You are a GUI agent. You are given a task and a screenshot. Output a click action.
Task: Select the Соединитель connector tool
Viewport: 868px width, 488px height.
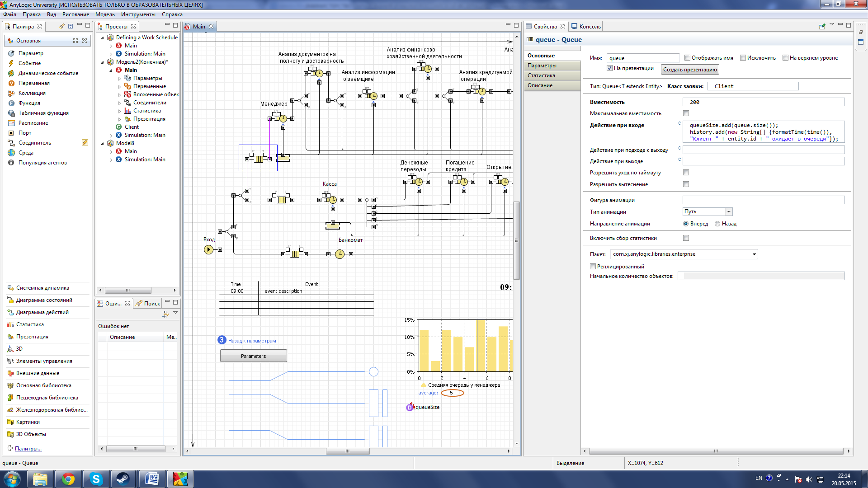34,143
